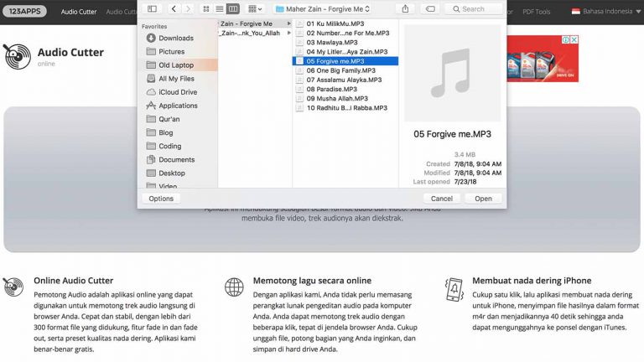Click the 123APPS logo button
Screen dimensions: 644x362
[x=24, y=11]
